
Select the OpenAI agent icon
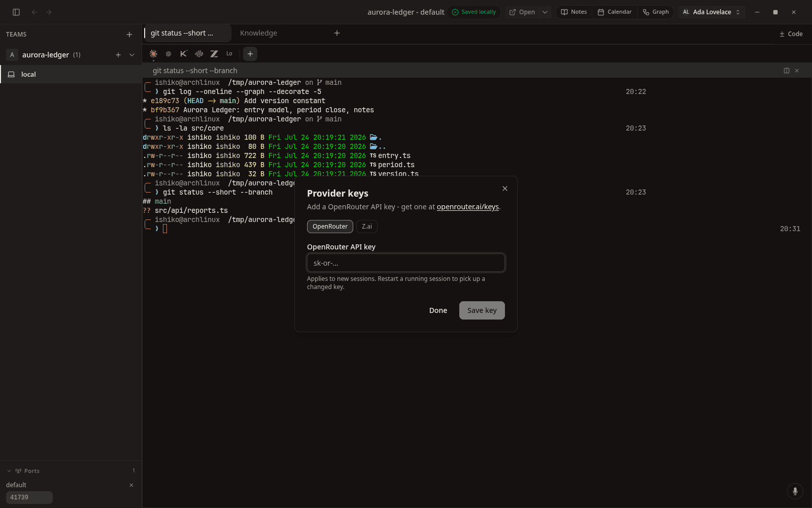point(168,54)
